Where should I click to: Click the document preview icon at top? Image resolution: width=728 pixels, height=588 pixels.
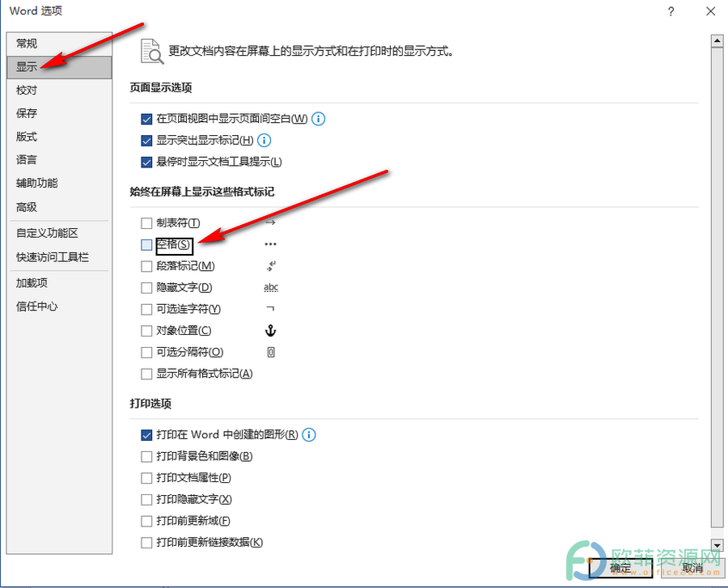pos(152,51)
